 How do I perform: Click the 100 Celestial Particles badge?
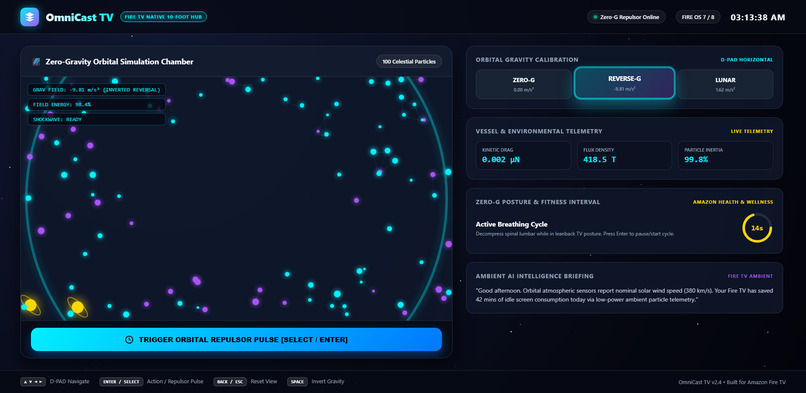[x=409, y=62]
